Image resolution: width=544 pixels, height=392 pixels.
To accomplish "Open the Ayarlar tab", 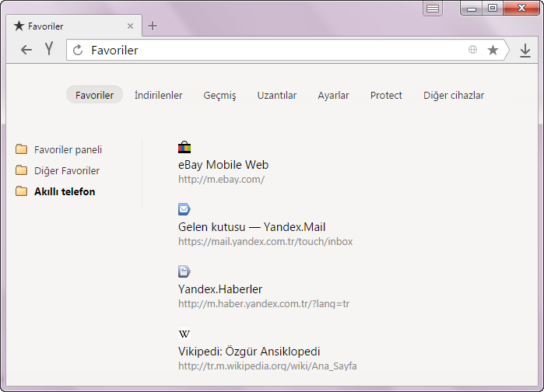I will click(x=333, y=96).
